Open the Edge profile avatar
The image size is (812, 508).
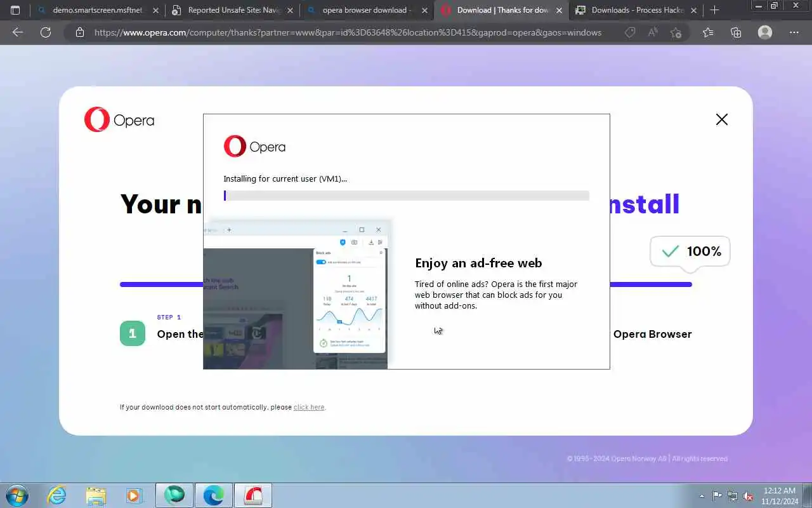pos(765,32)
